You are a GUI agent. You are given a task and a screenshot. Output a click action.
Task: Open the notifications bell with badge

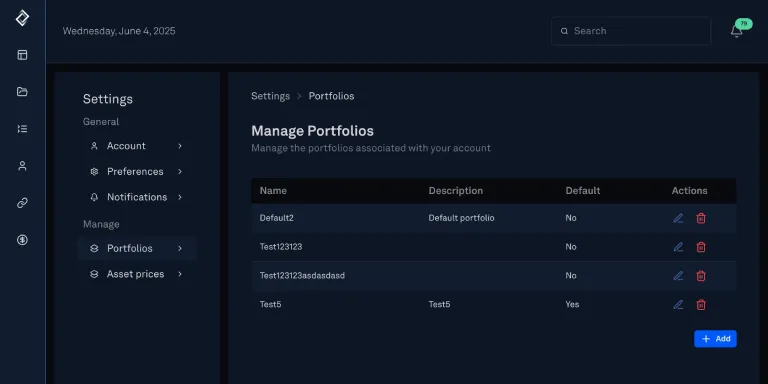tap(737, 31)
